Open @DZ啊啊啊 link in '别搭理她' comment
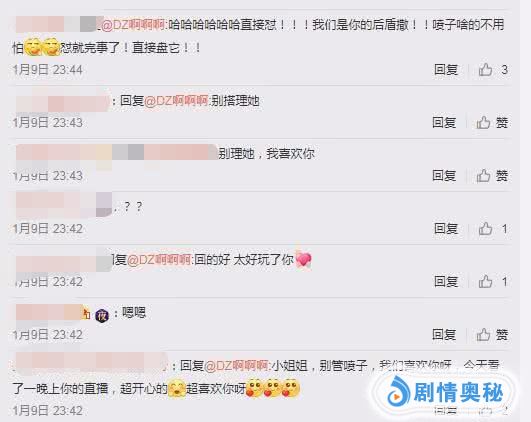Screen dimensions: 531x422 tap(176, 101)
